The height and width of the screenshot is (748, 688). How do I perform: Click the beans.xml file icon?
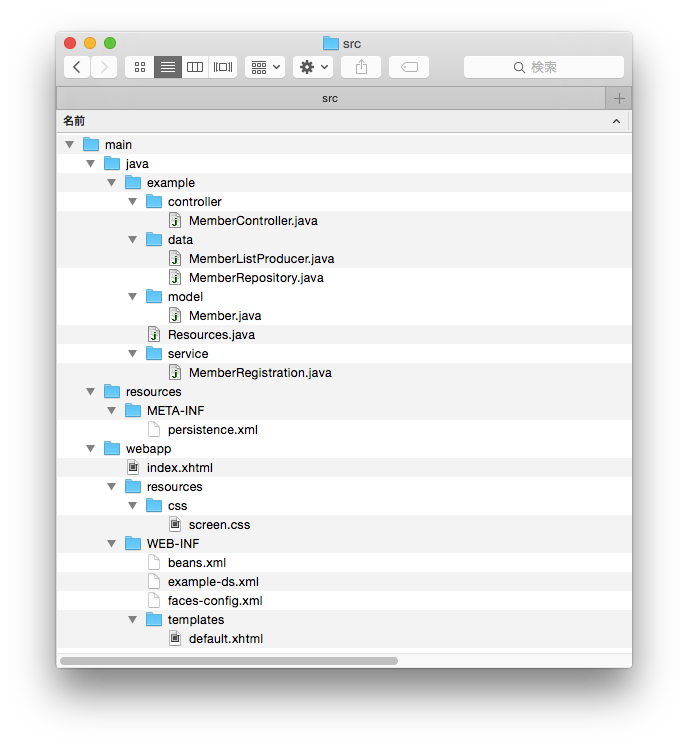[154, 562]
